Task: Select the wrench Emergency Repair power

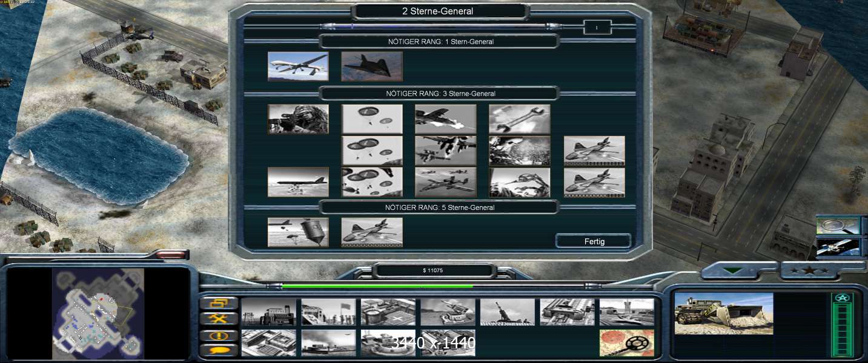Action: tap(520, 119)
